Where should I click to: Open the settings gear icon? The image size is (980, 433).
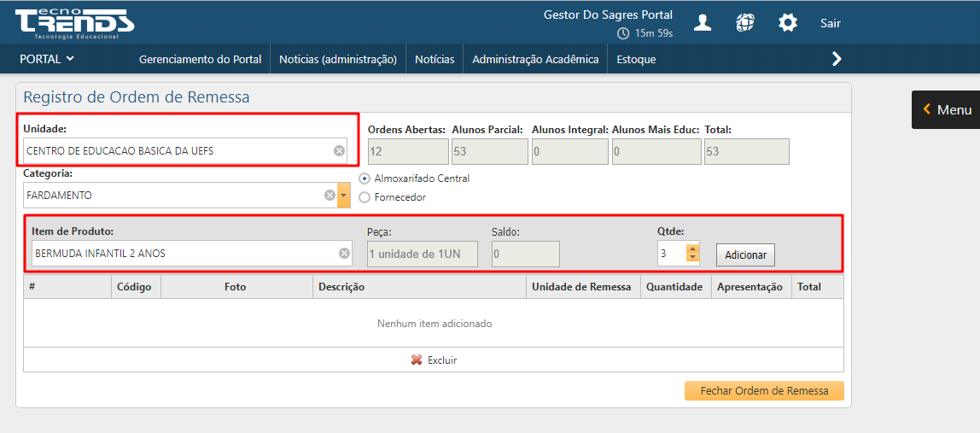[x=788, y=23]
